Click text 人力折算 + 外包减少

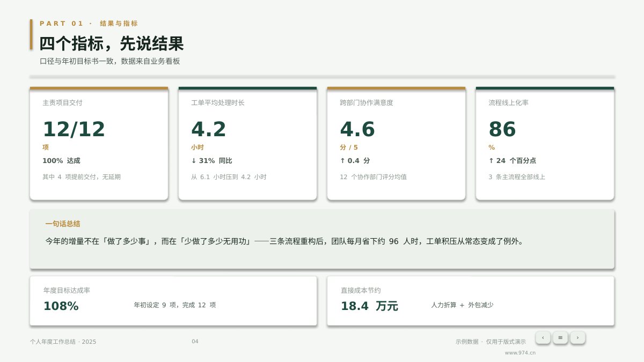462,305
